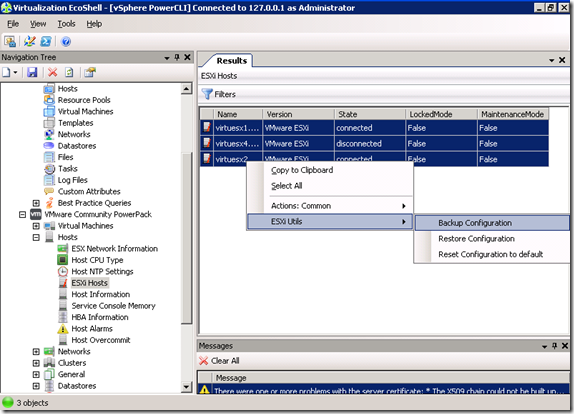Collapse the VMware Community PowerPack node
574x414 pixels.
click(22, 215)
